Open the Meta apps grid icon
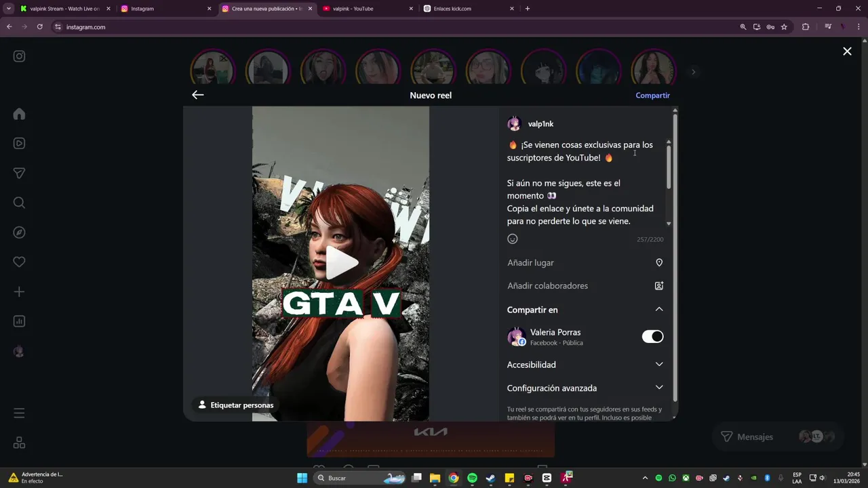868x488 pixels. click(x=19, y=443)
